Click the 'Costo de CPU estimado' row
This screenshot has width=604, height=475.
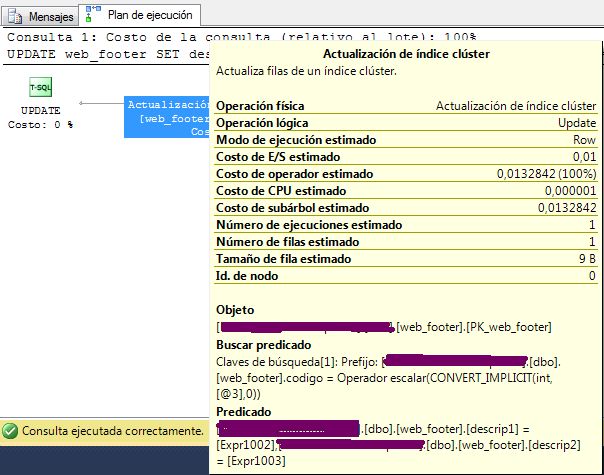[406, 190]
